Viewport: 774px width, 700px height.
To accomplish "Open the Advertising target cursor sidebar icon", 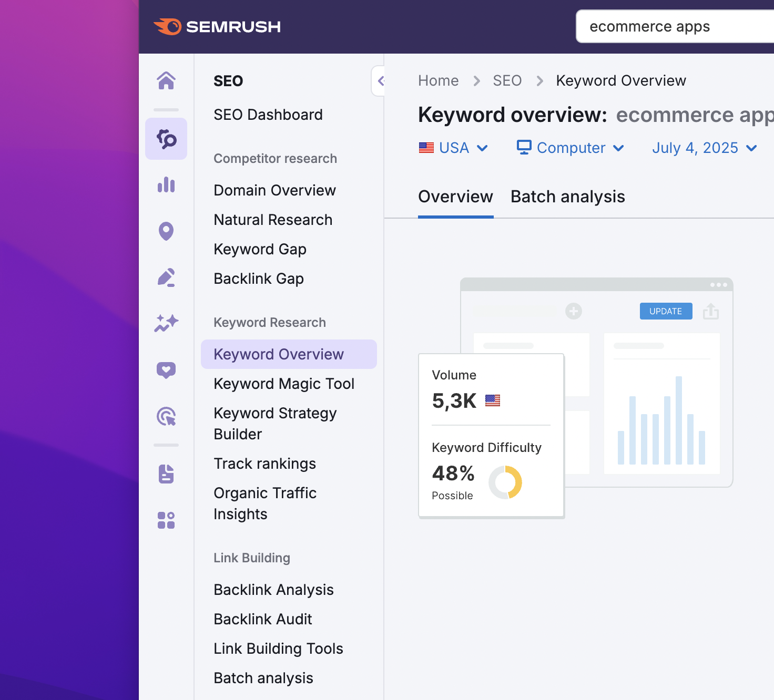I will tap(166, 416).
